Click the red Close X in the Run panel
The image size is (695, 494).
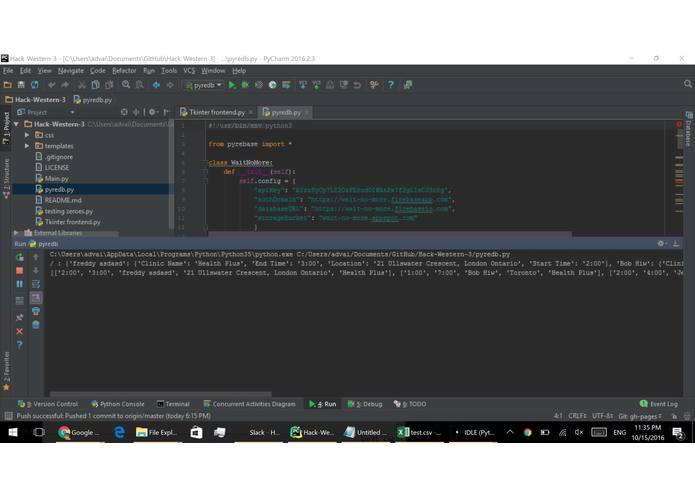tap(20, 331)
